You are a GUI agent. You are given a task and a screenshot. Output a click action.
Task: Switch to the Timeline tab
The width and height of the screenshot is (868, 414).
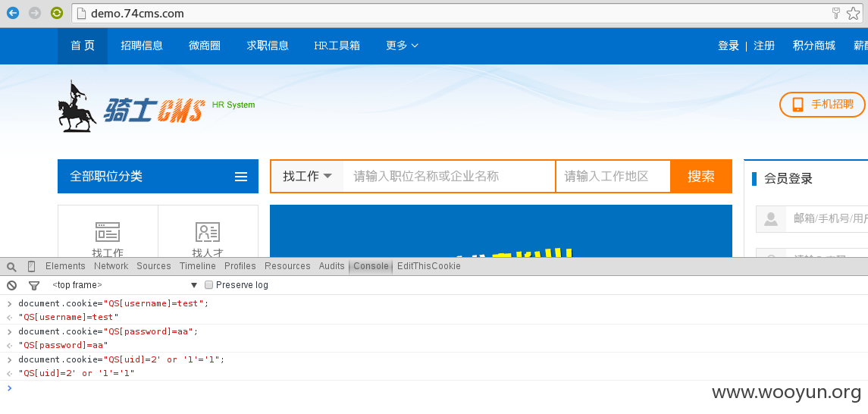(198, 266)
